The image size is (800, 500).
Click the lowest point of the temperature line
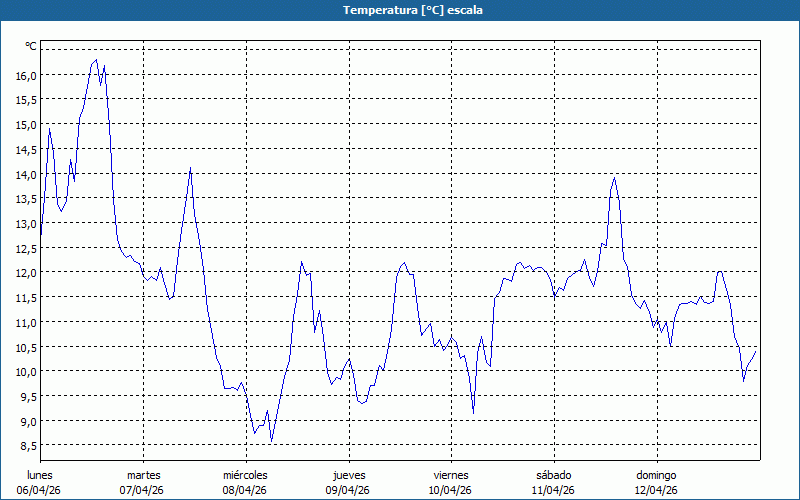pyautogui.click(x=271, y=441)
